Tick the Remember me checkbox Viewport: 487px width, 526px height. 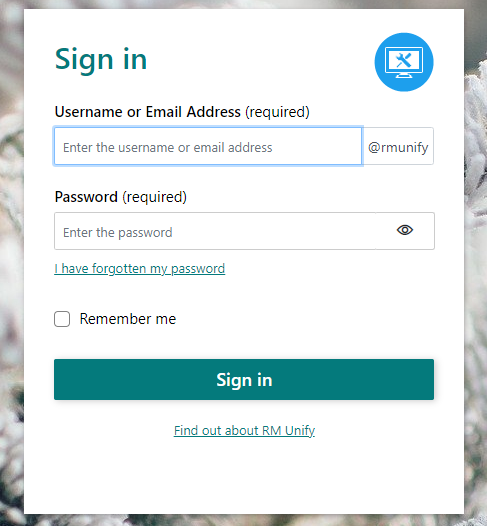(62, 319)
